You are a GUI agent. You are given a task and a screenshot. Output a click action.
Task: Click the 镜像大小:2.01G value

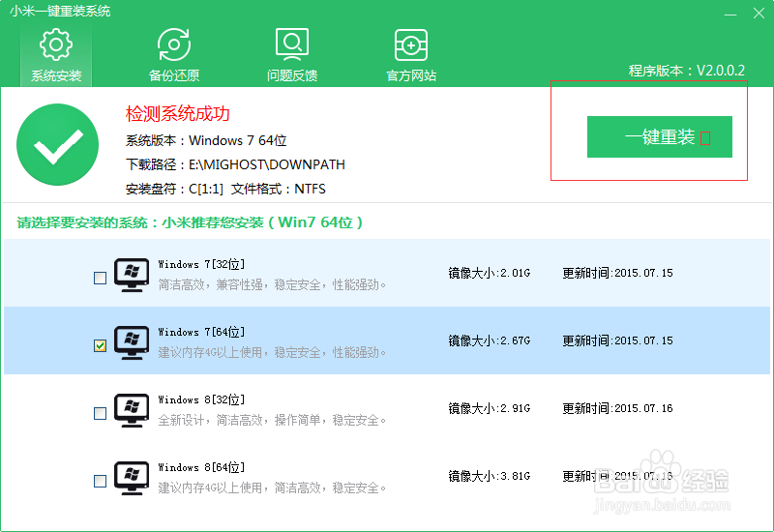click(490, 273)
